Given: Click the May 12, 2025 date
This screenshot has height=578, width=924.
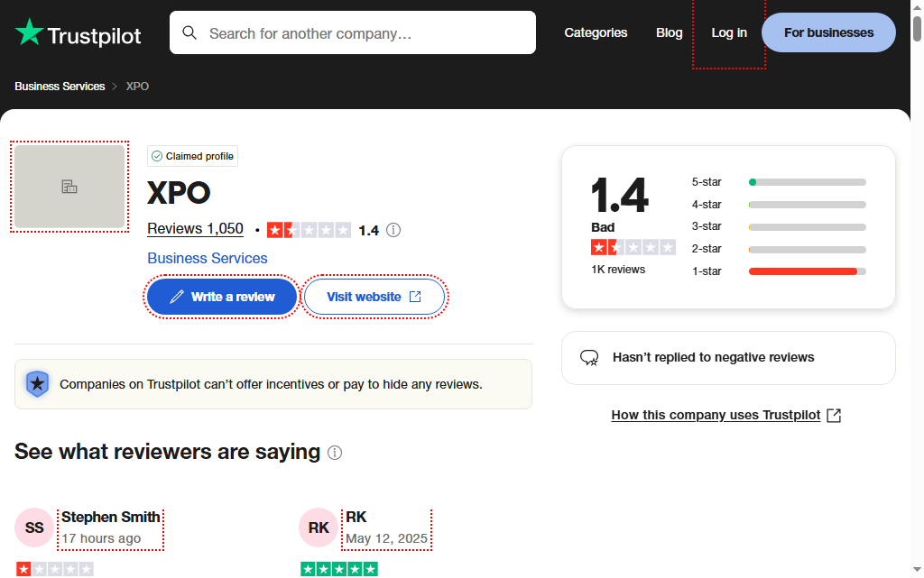Looking at the screenshot, I should 386,538.
